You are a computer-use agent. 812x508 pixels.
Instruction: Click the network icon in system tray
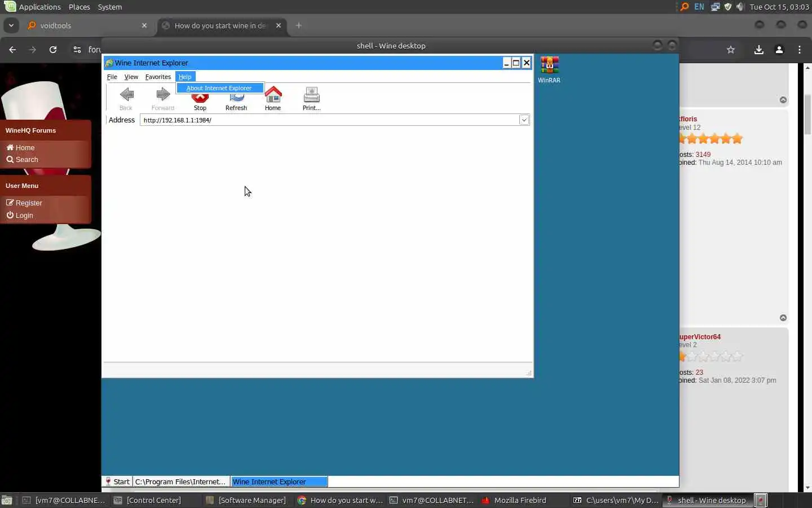coord(715,7)
